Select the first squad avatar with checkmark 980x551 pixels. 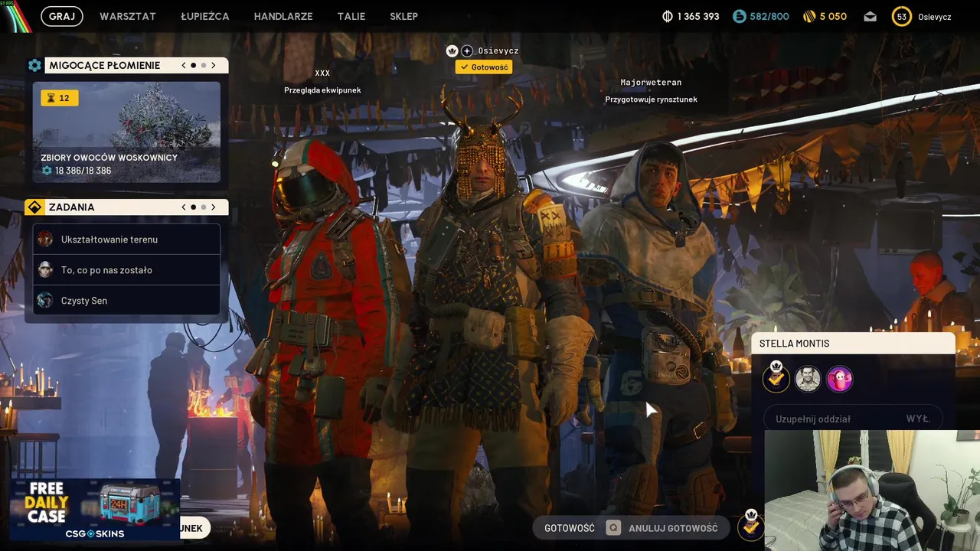pos(776,378)
